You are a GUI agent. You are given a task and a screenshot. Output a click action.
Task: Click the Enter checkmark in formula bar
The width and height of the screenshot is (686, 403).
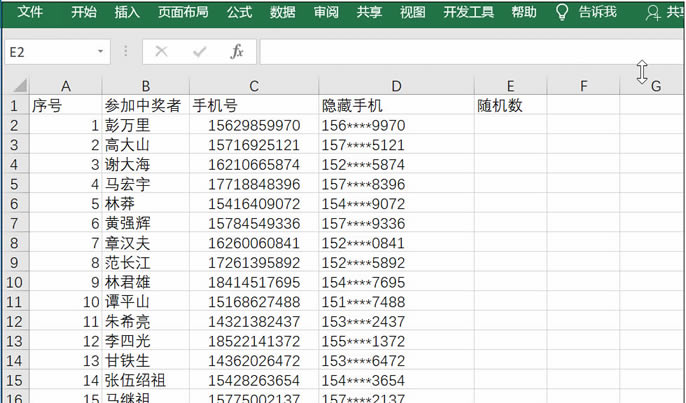[x=199, y=51]
